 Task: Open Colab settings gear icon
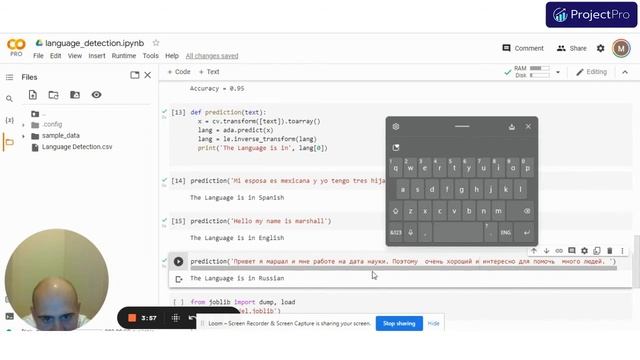pyautogui.click(x=600, y=48)
